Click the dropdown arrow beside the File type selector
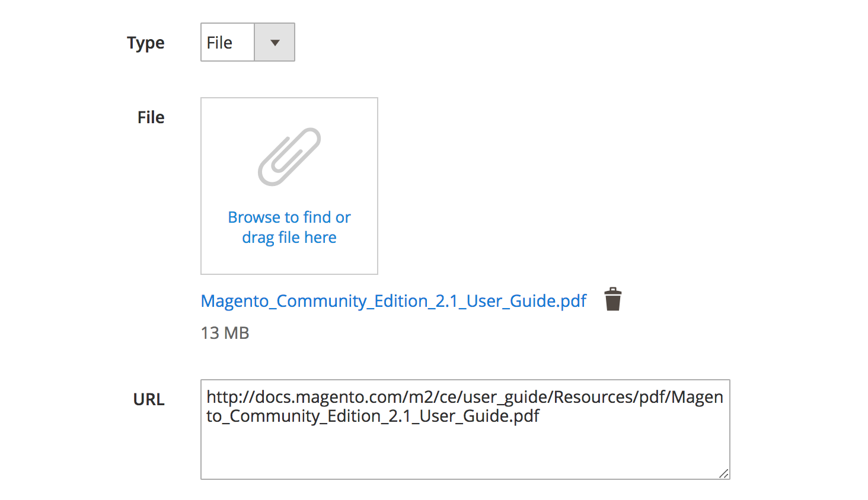868x500 pixels. tap(275, 41)
